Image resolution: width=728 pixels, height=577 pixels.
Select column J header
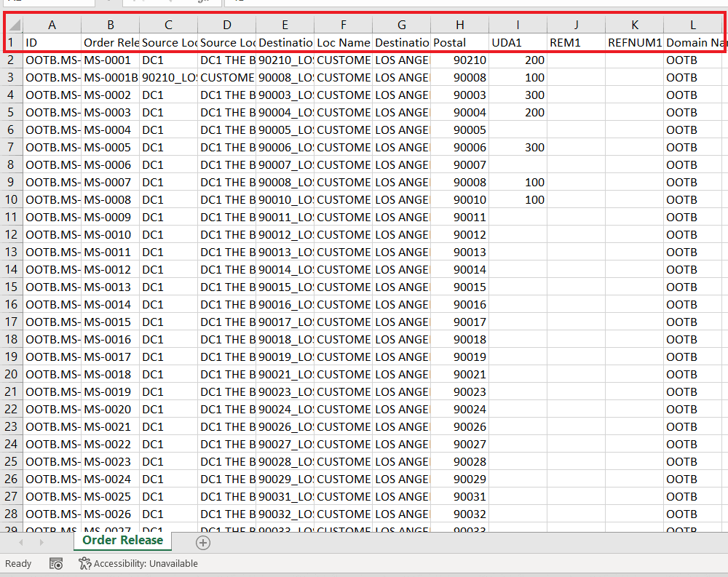(577, 25)
